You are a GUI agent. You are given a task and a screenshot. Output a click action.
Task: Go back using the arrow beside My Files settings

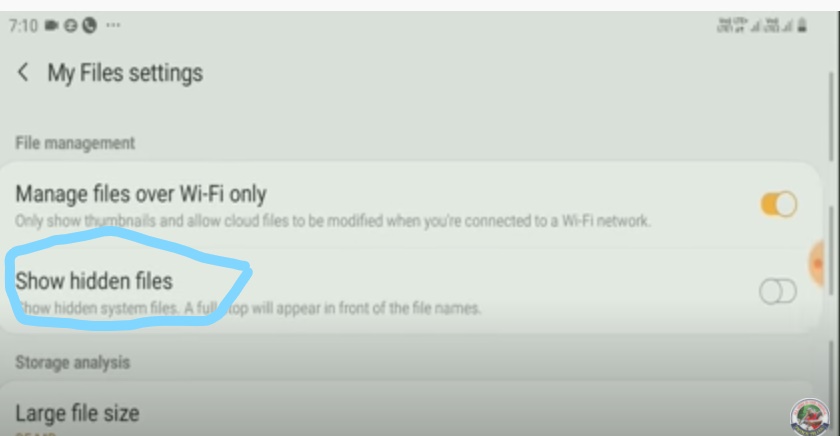[22, 72]
